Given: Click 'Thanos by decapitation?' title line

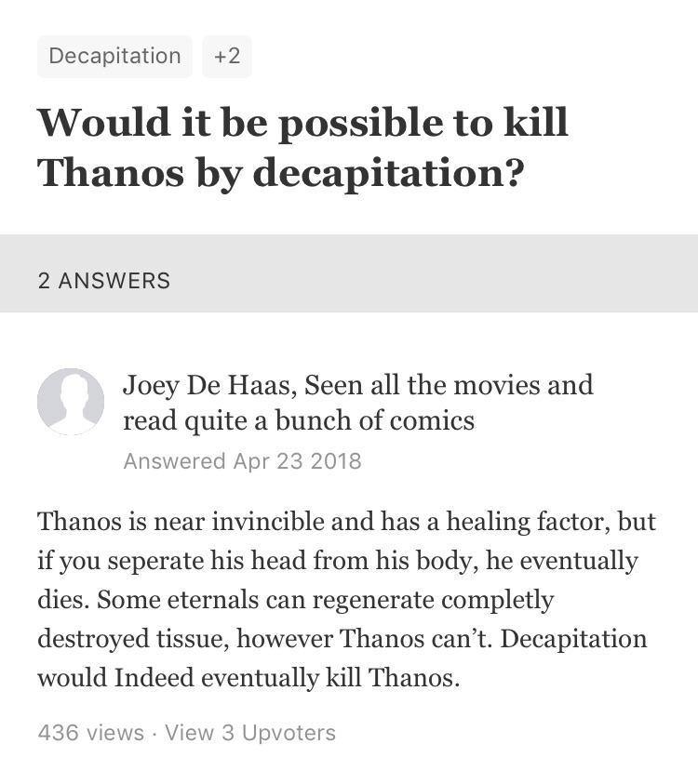Looking at the screenshot, I should coord(280,174).
